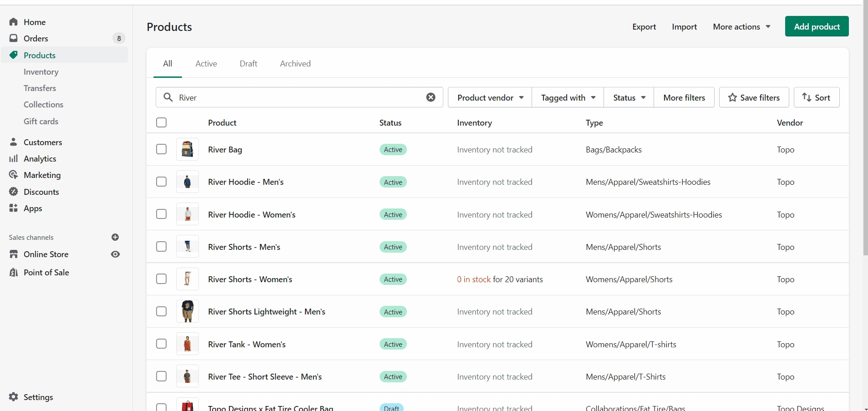Open the River Shorts Lightweight thumbnail
This screenshot has width=868, height=411.
point(188,311)
